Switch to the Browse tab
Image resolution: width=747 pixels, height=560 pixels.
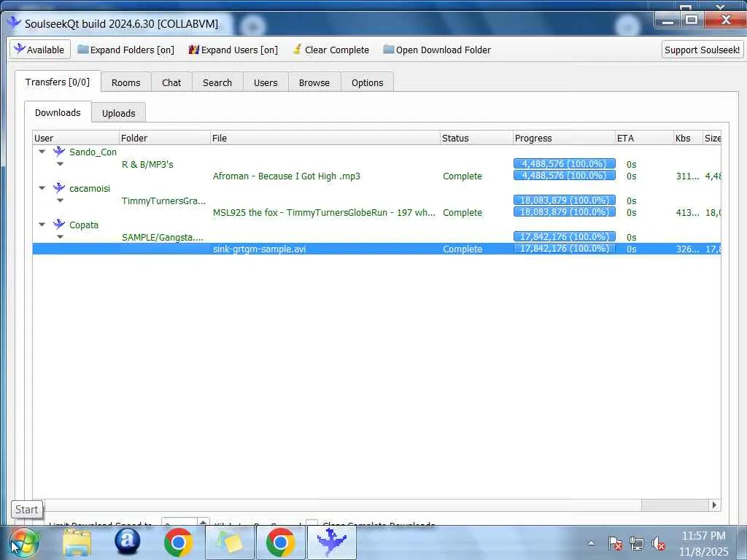pyautogui.click(x=314, y=82)
